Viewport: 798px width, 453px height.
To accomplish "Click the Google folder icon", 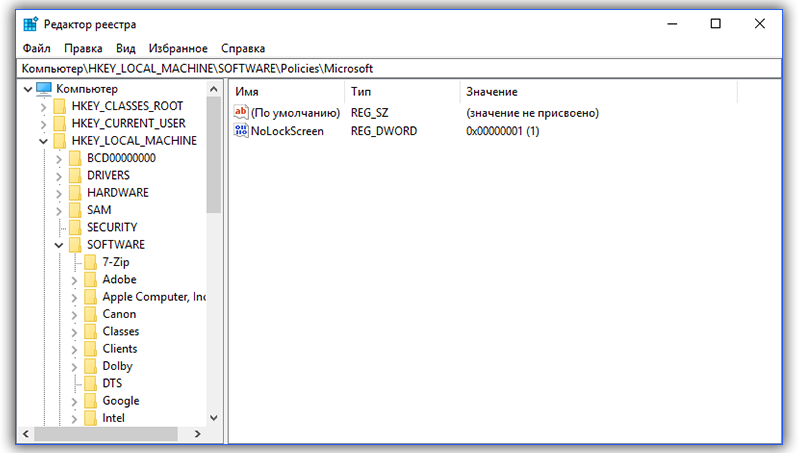I will pos(91,401).
